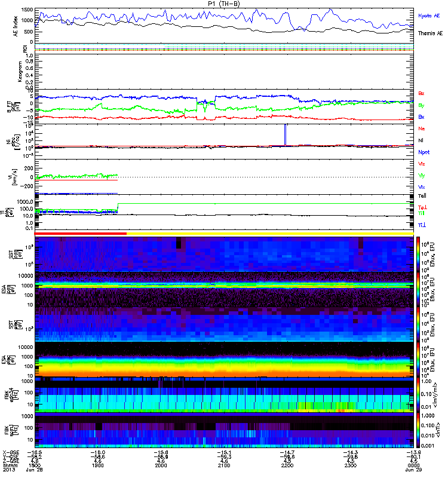448x478 pixels.
Task: Click the red Te⊥ legend label
Action: 422,207
